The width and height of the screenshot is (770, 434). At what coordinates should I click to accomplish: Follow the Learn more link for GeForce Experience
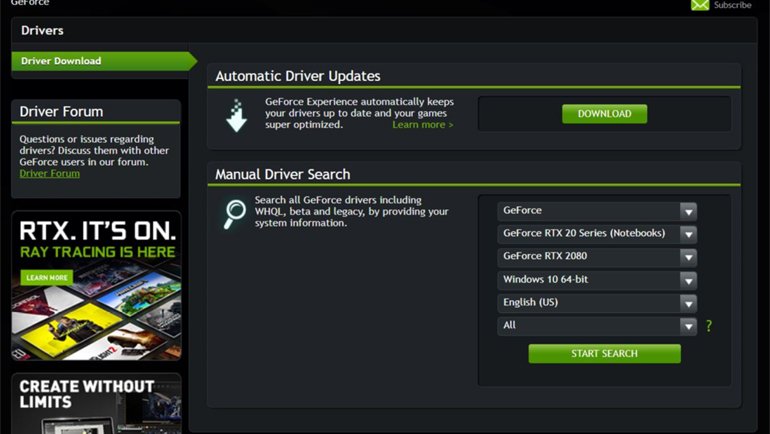(x=422, y=125)
